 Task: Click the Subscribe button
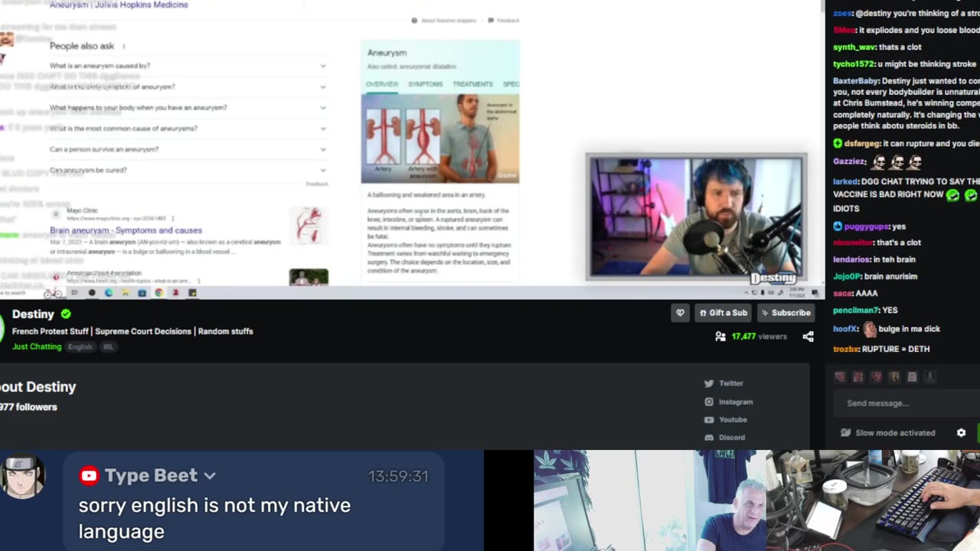[x=785, y=313]
